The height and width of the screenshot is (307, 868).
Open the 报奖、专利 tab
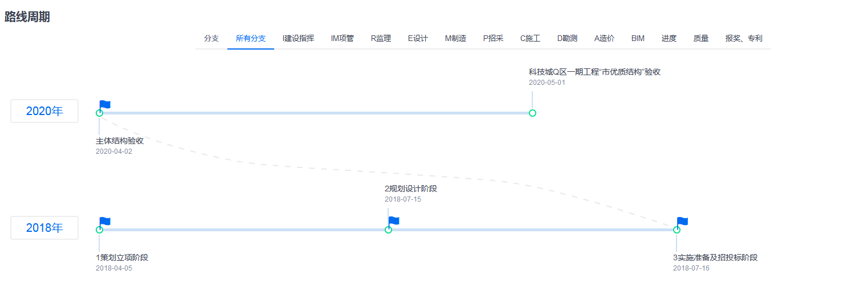[x=744, y=38]
